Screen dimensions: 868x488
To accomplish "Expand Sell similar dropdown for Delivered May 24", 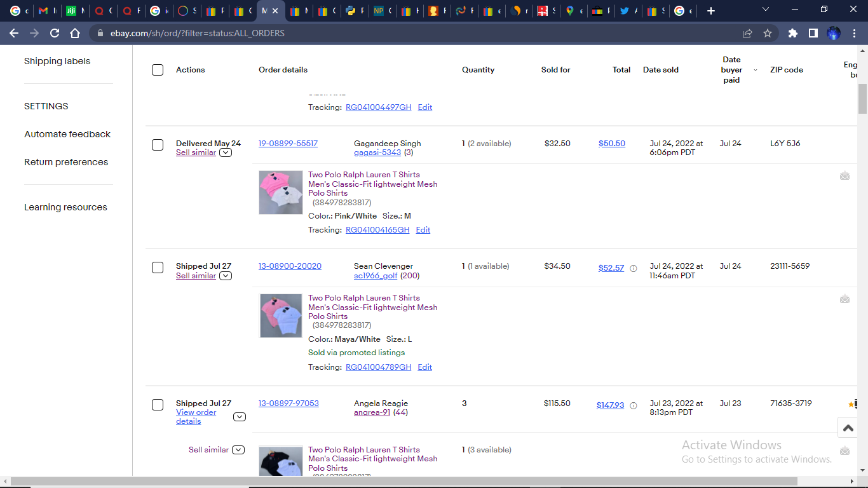I will coord(226,152).
